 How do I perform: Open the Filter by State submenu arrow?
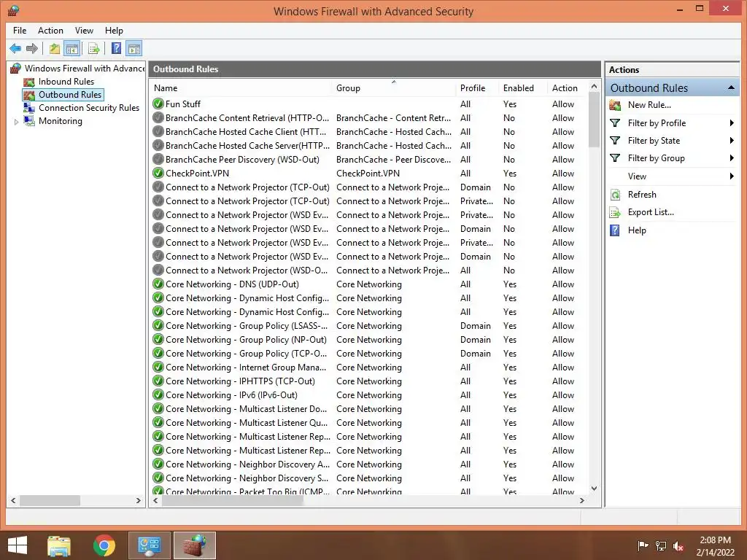(x=732, y=141)
